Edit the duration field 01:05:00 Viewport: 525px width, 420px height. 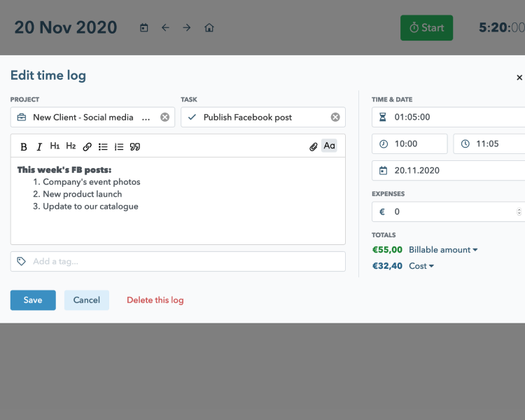[448, 117]
